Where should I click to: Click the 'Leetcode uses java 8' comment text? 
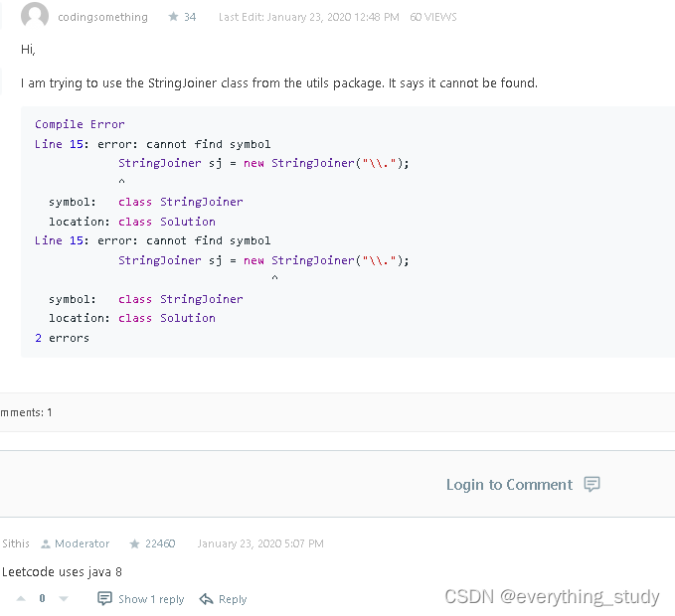point(62,571)
